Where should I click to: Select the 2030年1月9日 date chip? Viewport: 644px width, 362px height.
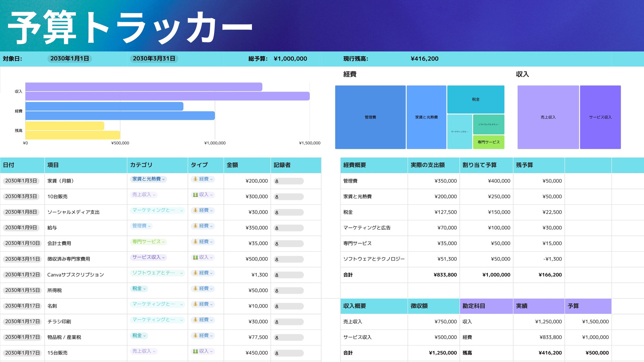coord(21,228)
